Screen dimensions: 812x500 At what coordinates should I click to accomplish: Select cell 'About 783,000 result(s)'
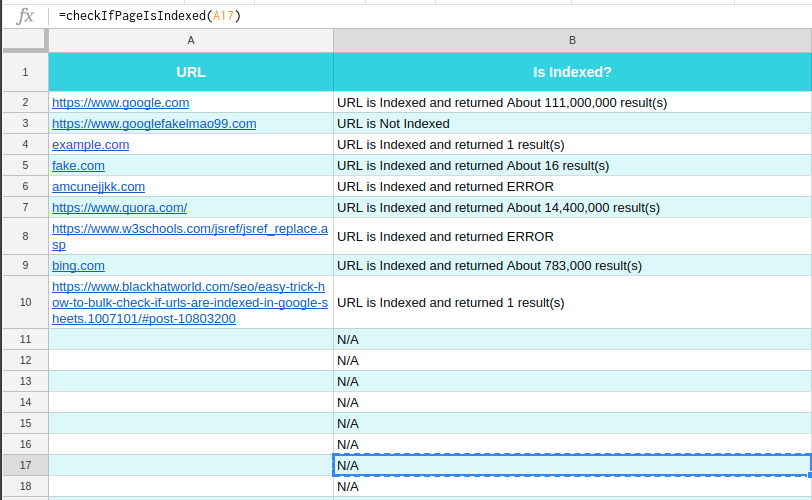point(572,266)
